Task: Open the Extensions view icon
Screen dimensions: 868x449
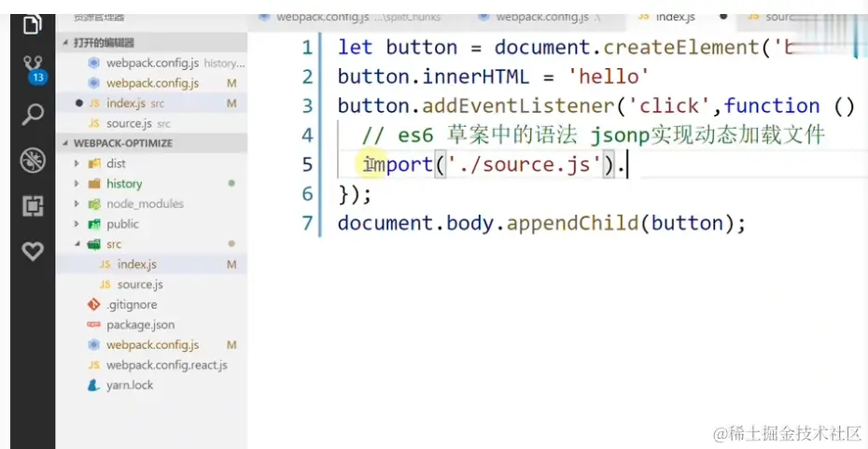Action: click(33, 206)
